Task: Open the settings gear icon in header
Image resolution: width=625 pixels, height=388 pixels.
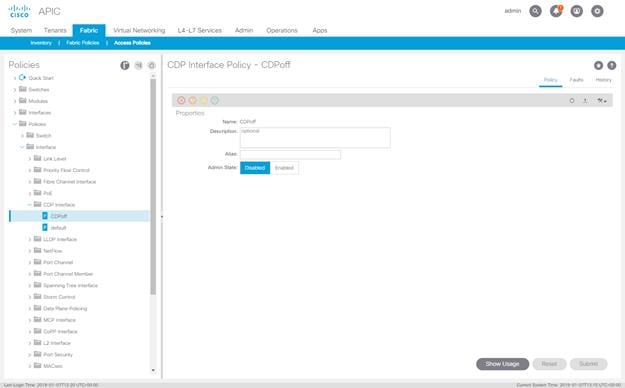Action: click(x=597, y=11)
